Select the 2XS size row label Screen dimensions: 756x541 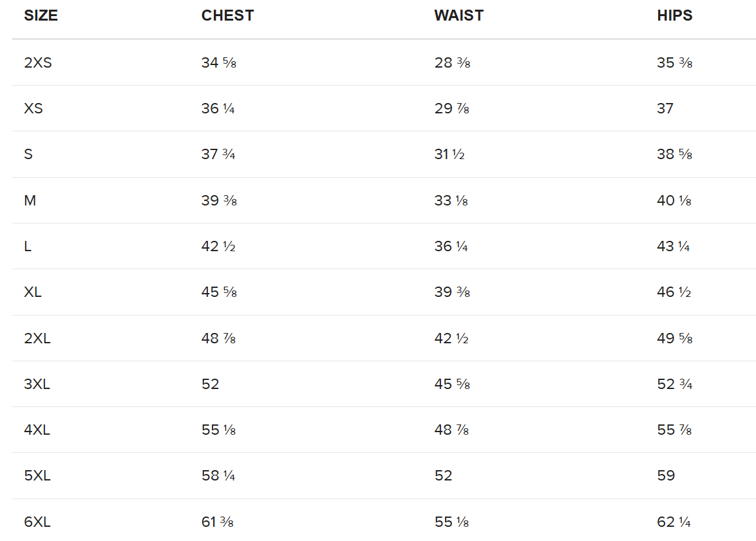coord(37,62)
